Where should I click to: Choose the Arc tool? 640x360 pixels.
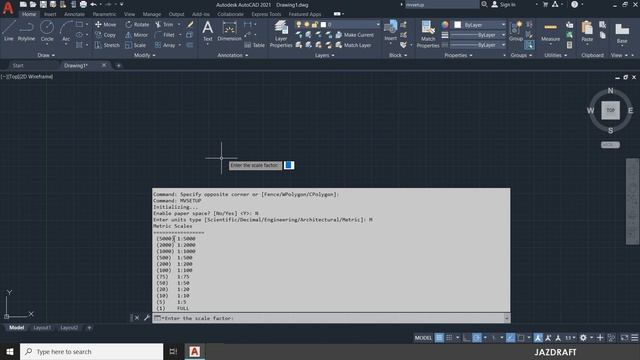(66, 31)
